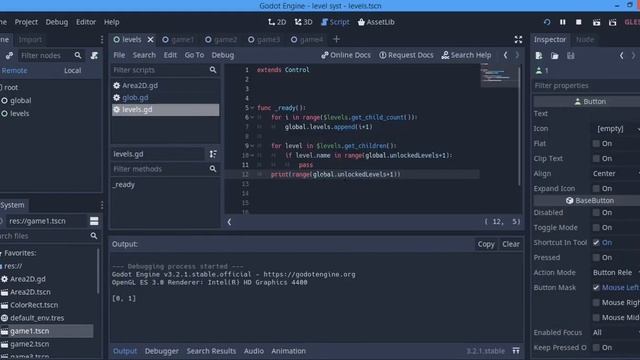Enable the Disabled checkbox
The height and width of the screenshot is (360, 640).
point(596,213)
